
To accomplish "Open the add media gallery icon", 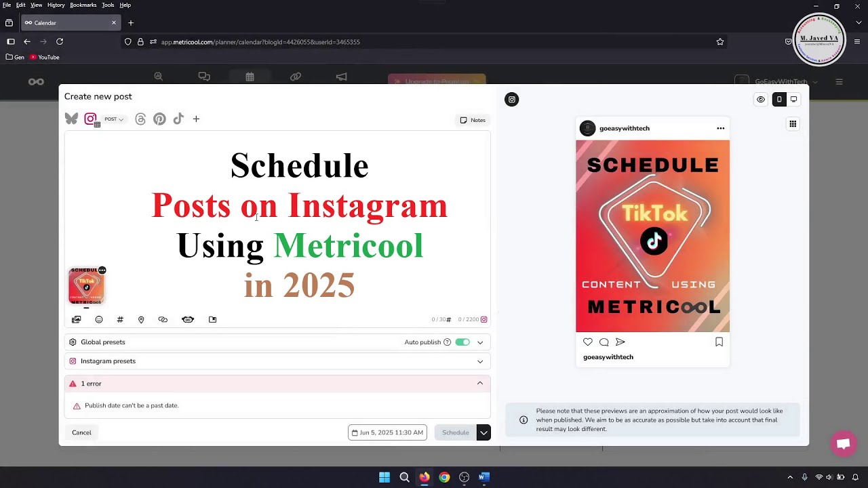I will [77, 319].
